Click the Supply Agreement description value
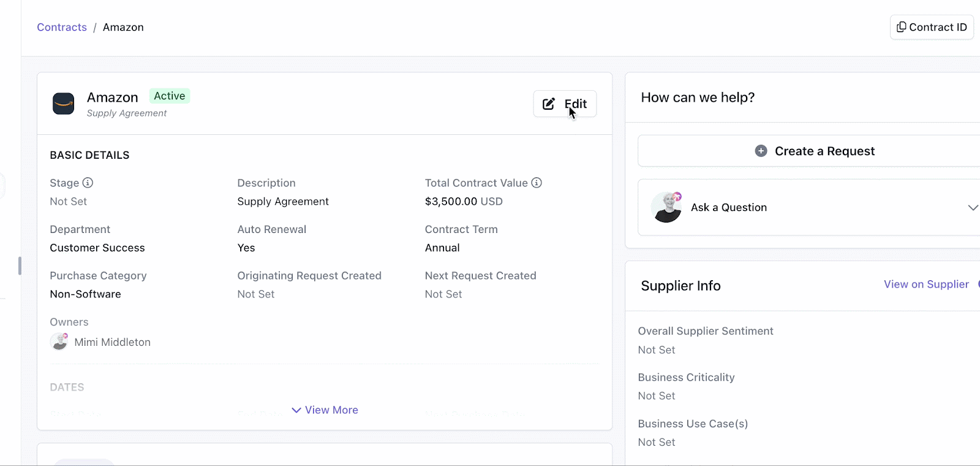This screenshot has height=466, width=980. [283, 201]
